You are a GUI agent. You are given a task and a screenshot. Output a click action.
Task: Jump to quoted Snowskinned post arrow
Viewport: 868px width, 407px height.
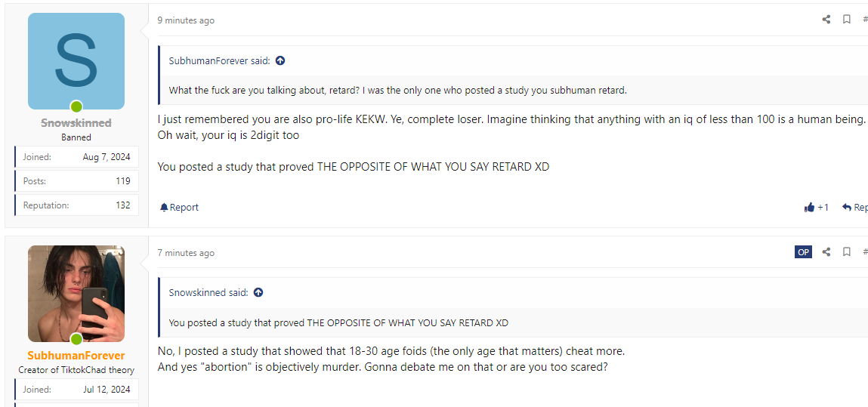pyautogui.click(x=258, y=292)
